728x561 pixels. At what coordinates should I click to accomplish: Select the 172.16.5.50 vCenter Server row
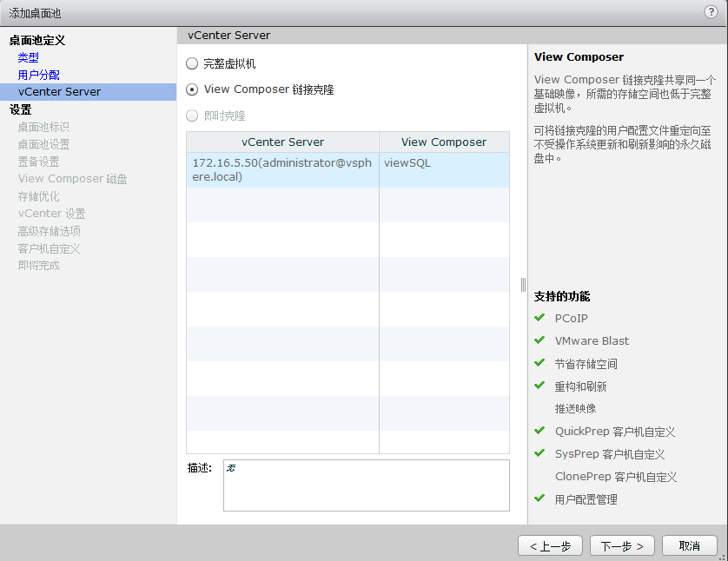[x=347, y=170]
